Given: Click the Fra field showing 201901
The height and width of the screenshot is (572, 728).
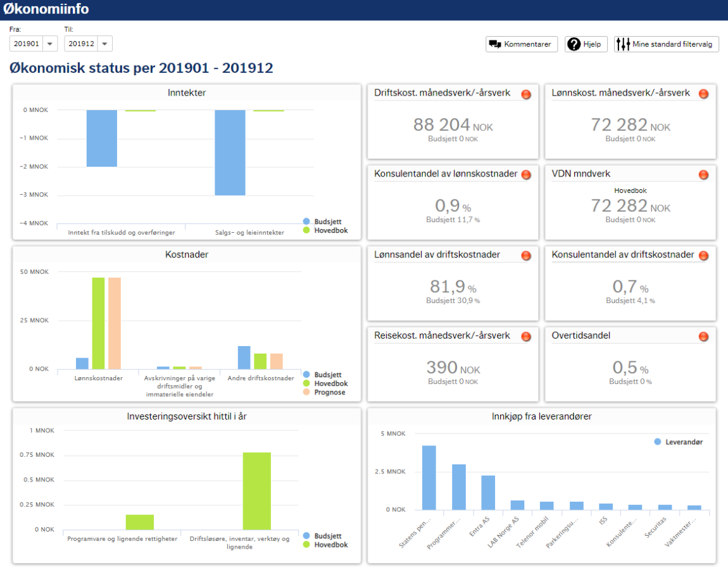Looking at the screenshot, I should tap(27, 44).
